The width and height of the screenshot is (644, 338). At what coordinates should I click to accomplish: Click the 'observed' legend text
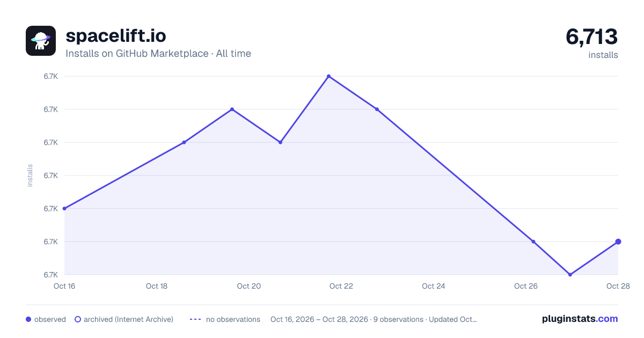tap(50, 319)
